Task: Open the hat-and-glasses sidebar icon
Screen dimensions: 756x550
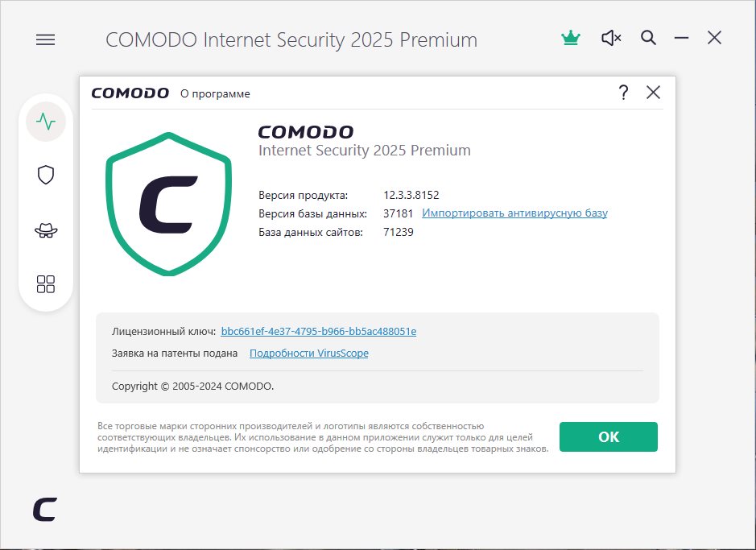Action: point(46,230)
